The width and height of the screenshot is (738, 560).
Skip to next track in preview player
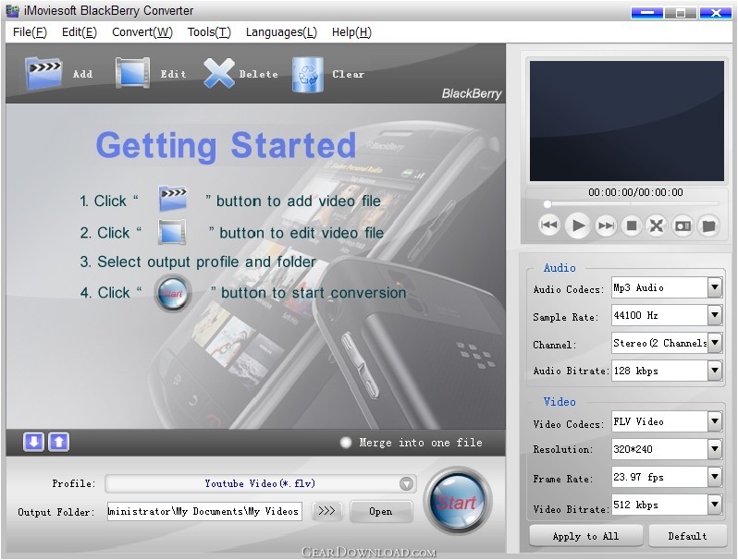click(606, 225)
